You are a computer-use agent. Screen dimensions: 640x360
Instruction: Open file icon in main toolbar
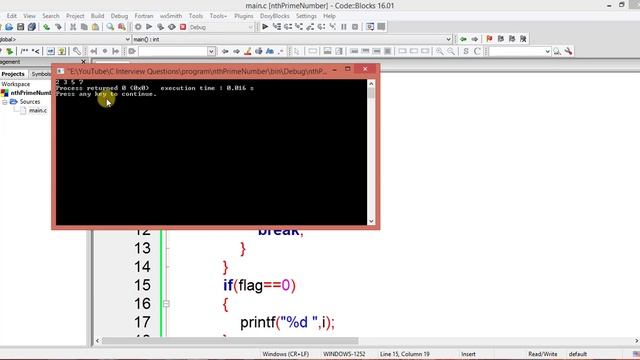click(9, 27)
